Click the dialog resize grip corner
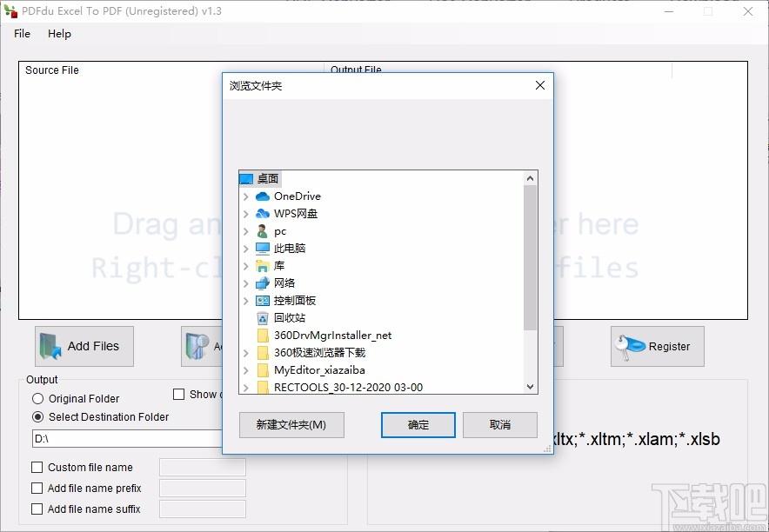The width and height of the screenshot is (769, 532). pos(547,449)
